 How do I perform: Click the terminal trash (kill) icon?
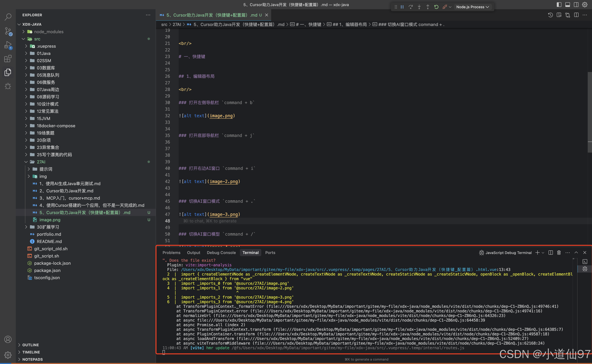tap(559, 253)
